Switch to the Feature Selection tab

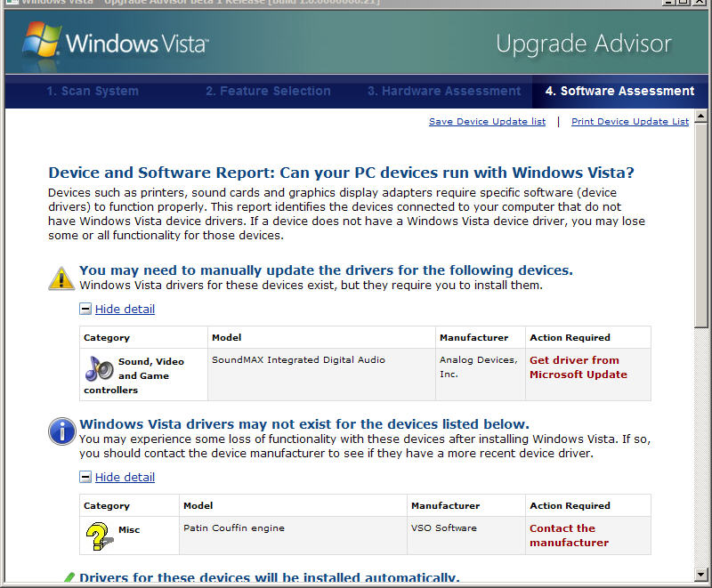click(268, 91)
